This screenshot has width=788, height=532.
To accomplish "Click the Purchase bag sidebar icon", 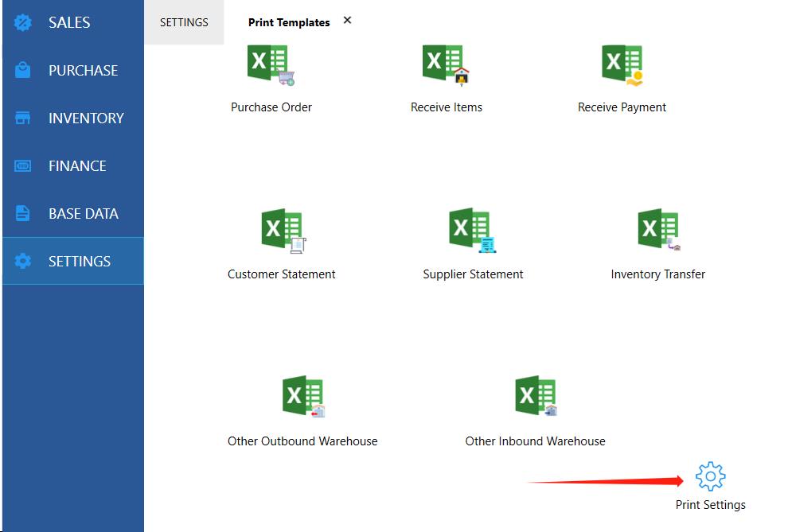I will pyautogui.click(x=22, y=70).
